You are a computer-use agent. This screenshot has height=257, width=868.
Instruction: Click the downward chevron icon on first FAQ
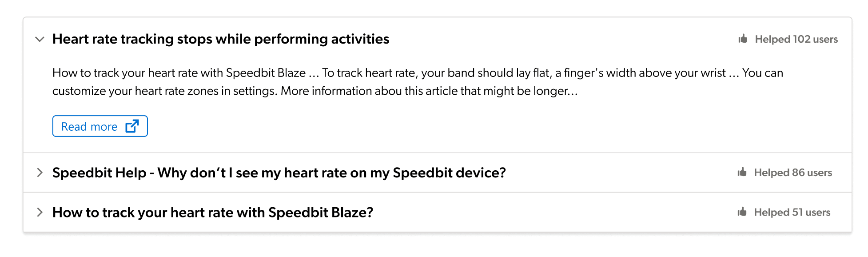click(x=40, y=39)
